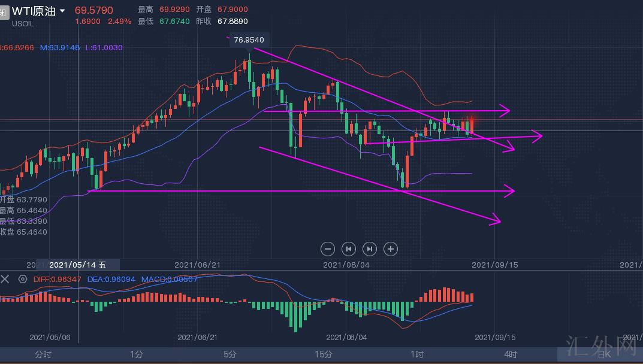Open MACD indicator settings hexagon icon
Screen dimensions: 643x364
click(x=23, y=279)
